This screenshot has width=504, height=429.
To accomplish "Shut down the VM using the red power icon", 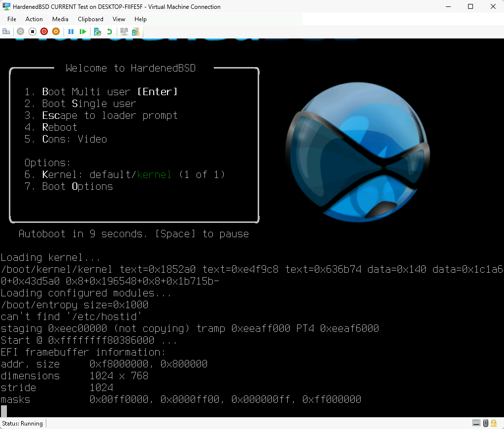I will 44,32.
